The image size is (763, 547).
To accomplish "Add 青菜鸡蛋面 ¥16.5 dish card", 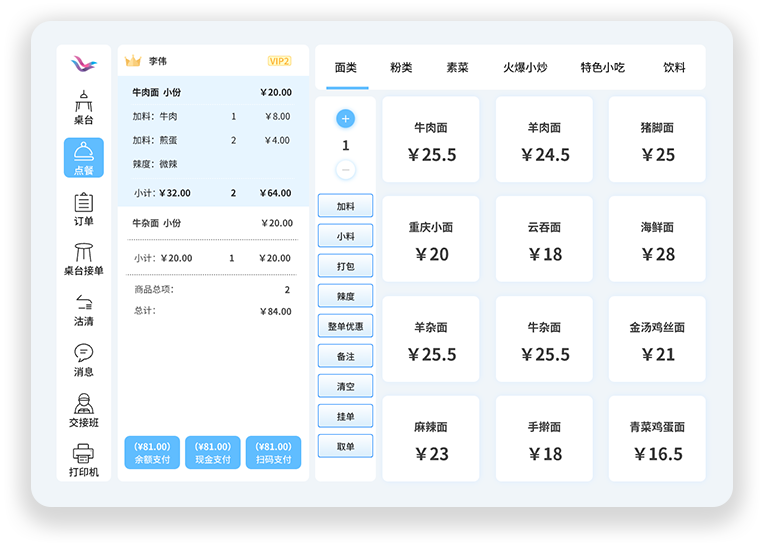I will point(657,439).
